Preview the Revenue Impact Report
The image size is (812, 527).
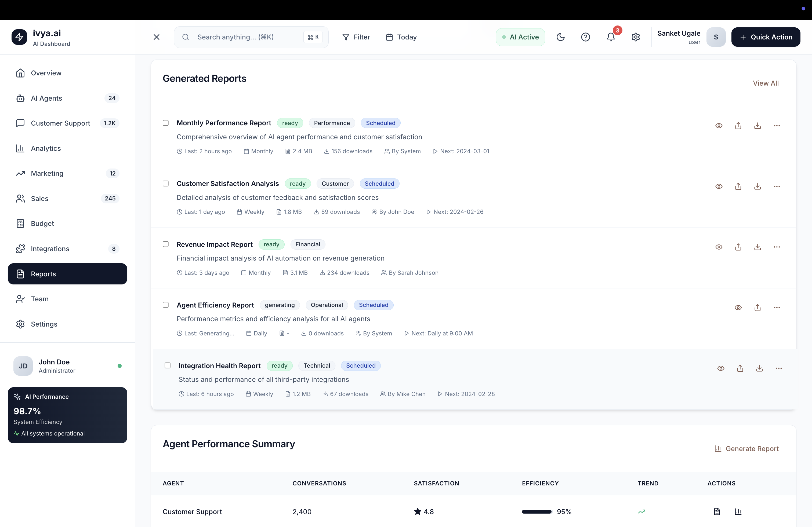(719, 247)
